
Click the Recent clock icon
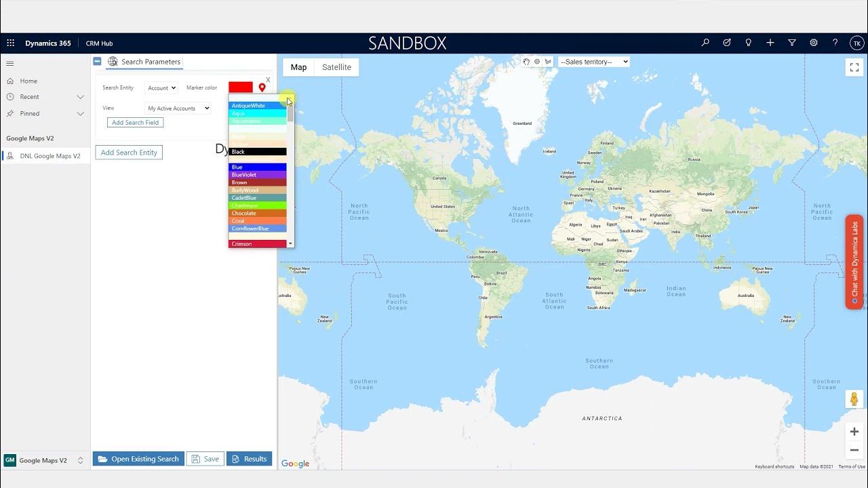point(10,97)
